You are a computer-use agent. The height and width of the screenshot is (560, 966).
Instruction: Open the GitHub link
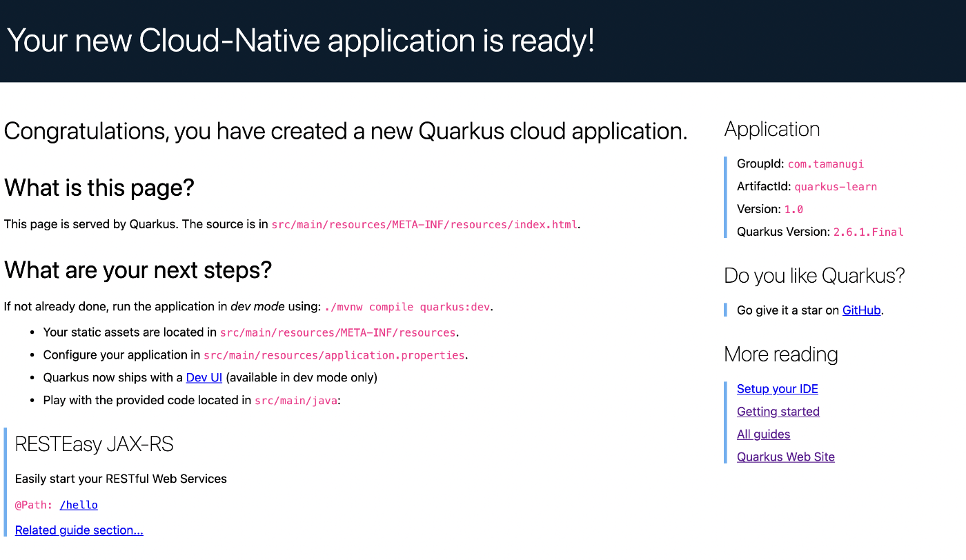(861, 310)
